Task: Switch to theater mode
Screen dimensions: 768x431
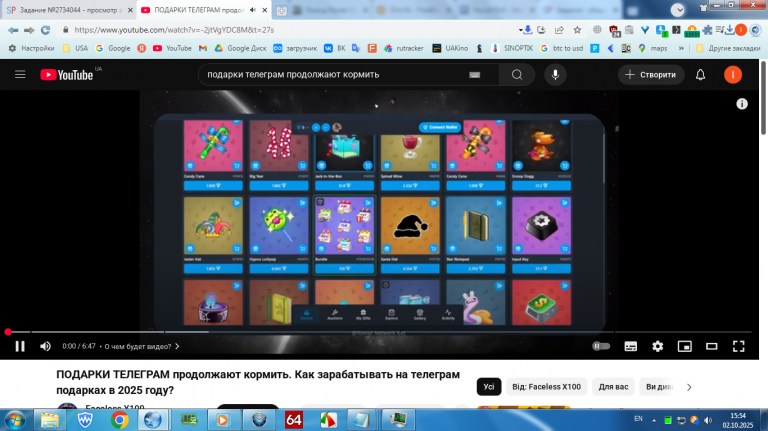Action: pos(711,346)
